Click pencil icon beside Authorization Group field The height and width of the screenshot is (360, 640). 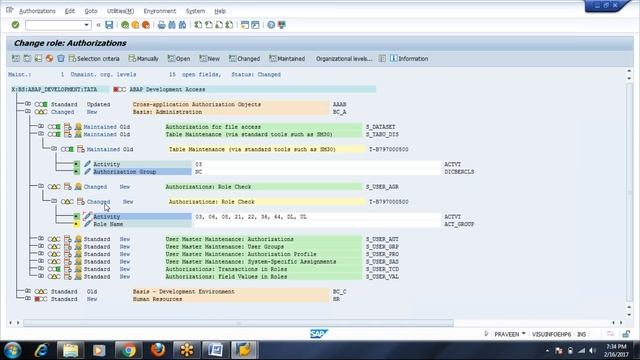click(87, 171)
